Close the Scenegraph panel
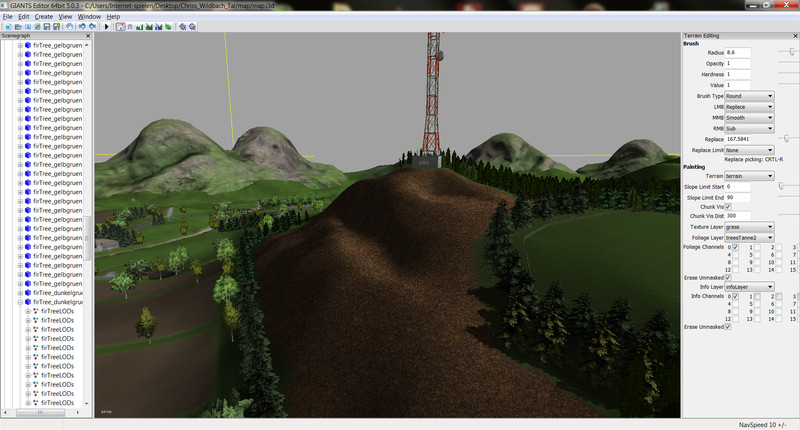The image size is (800, 430). pyautogui.click(x=88, y=36)
